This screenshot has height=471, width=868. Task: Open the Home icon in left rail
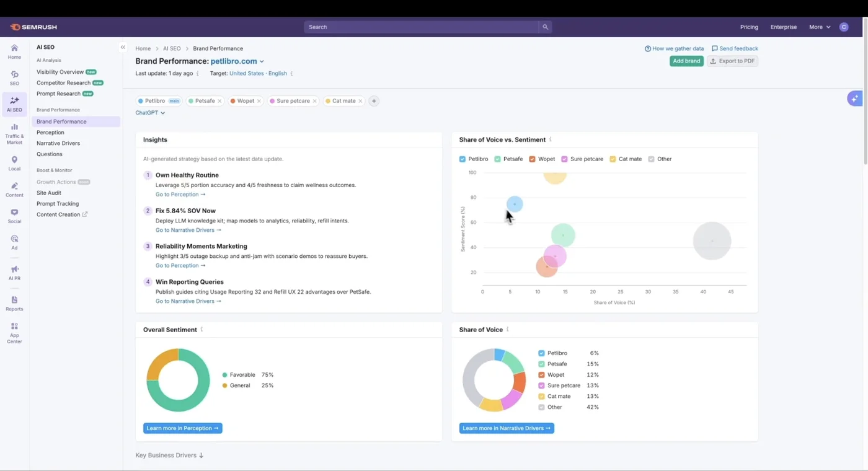click(x=14, y=48)
